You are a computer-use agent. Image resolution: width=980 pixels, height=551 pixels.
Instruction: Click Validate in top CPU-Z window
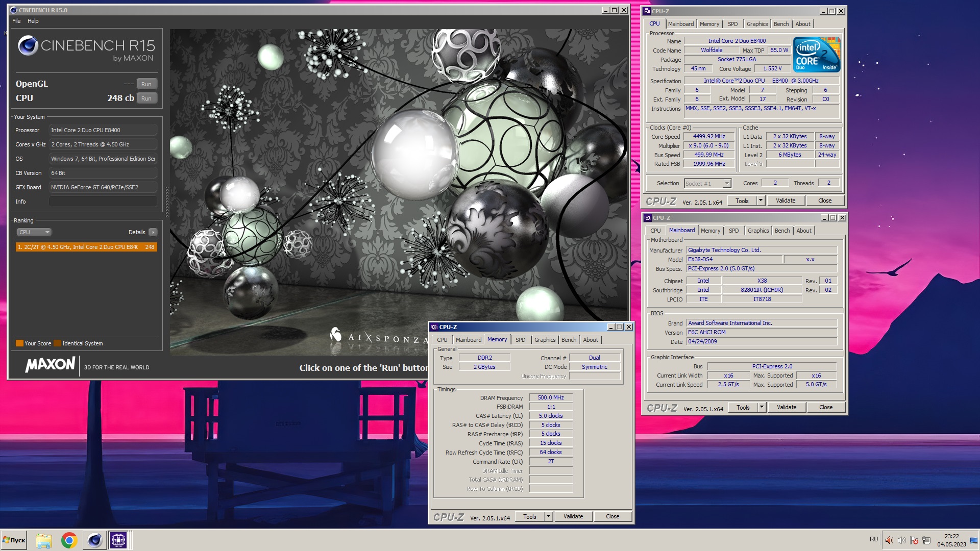tap(786, 201)
